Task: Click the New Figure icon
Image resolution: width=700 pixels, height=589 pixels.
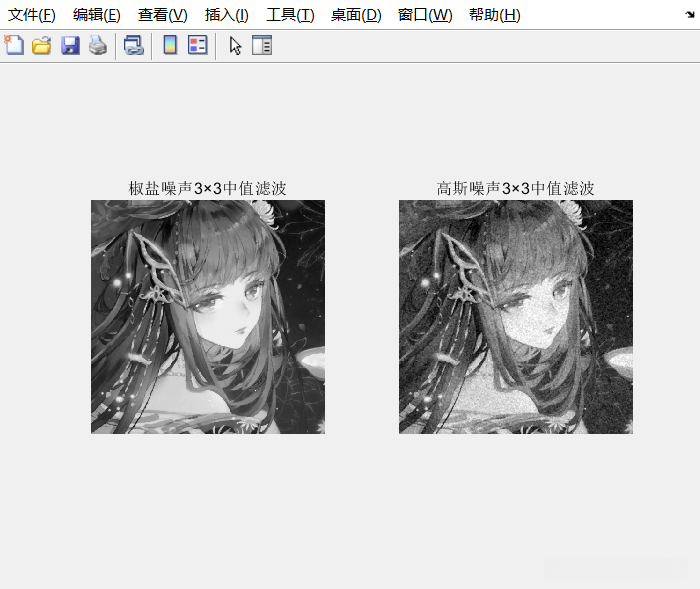Action: click(x=14, y=45)
